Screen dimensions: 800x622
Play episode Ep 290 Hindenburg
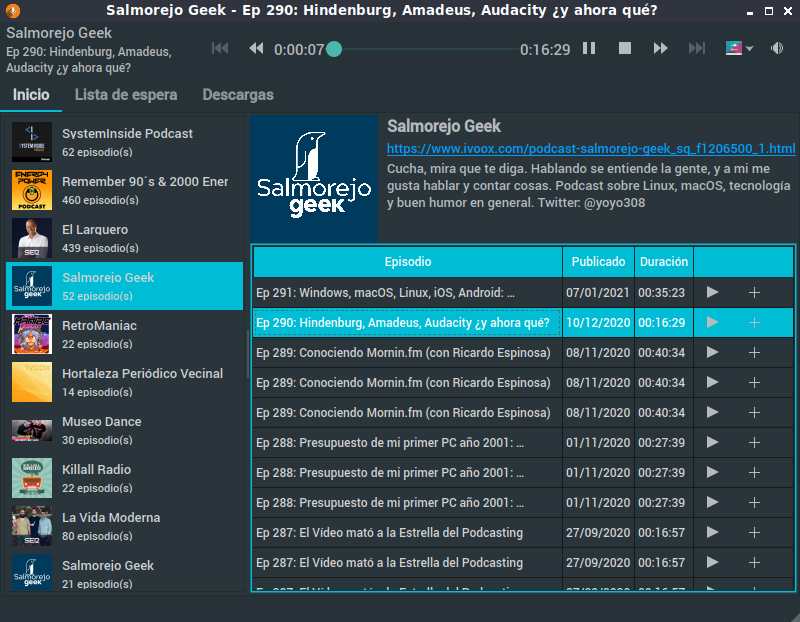click(x=713, y=322)
